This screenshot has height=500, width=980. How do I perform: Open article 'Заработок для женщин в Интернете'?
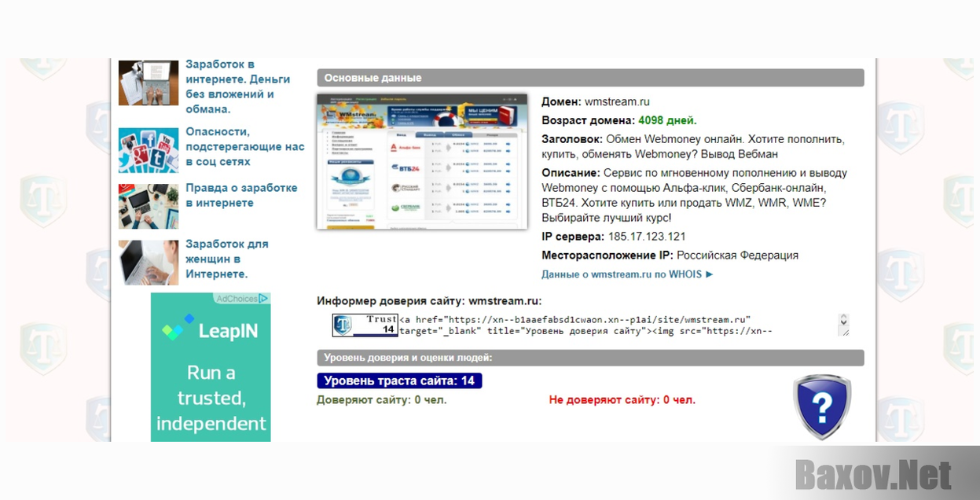point(227,259)
